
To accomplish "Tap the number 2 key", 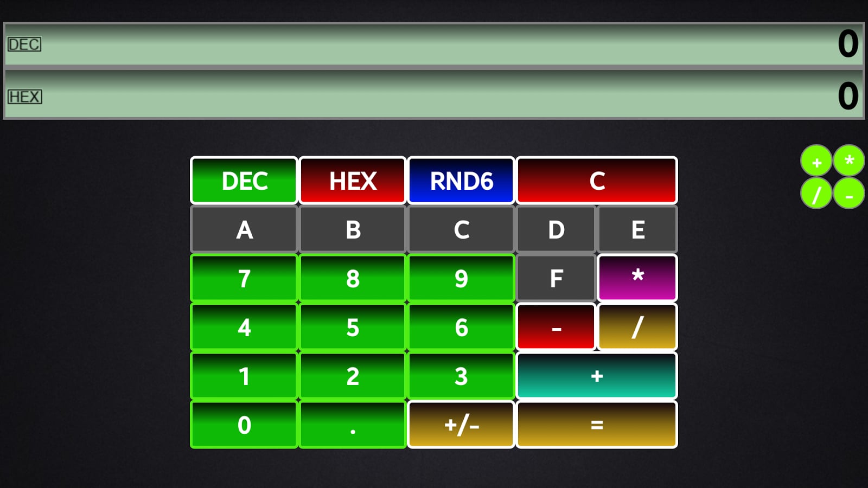I will tap(353, 376).
